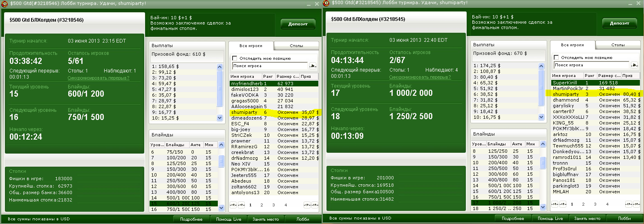Image resolution: width=644 pixels, height=224 pixels.
Task: Click poker app icon in right window title
Action: [x=326, y=3]
